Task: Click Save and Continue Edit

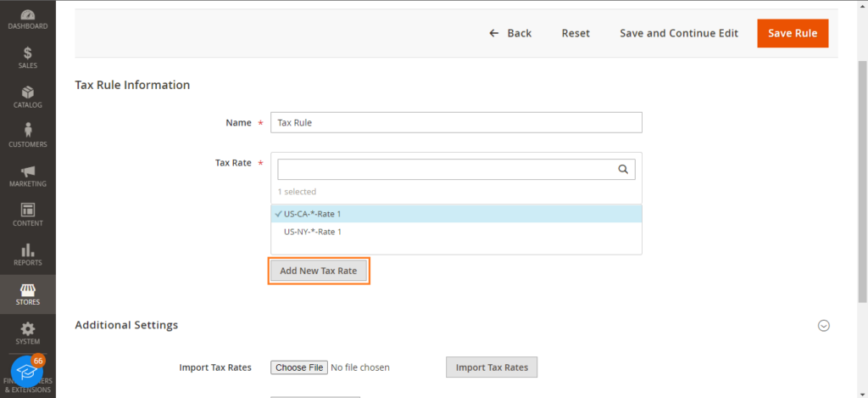Action: (679, 33)
